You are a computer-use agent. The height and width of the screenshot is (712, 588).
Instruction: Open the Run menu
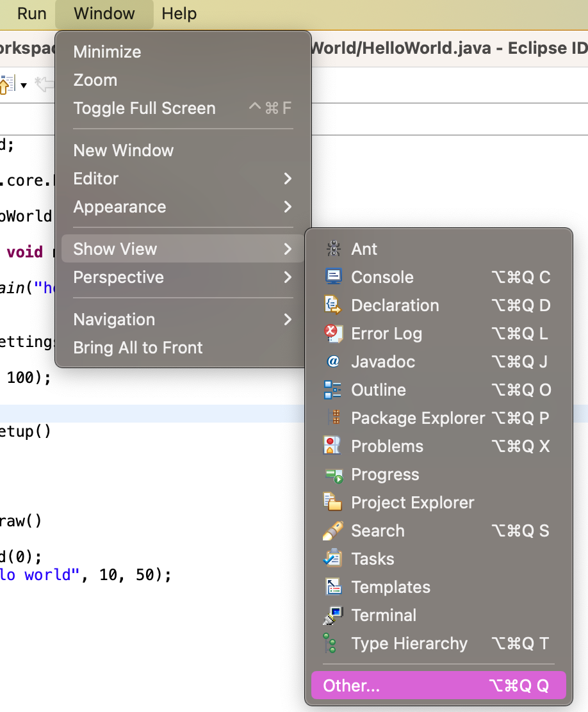click(x=31, y=13)
